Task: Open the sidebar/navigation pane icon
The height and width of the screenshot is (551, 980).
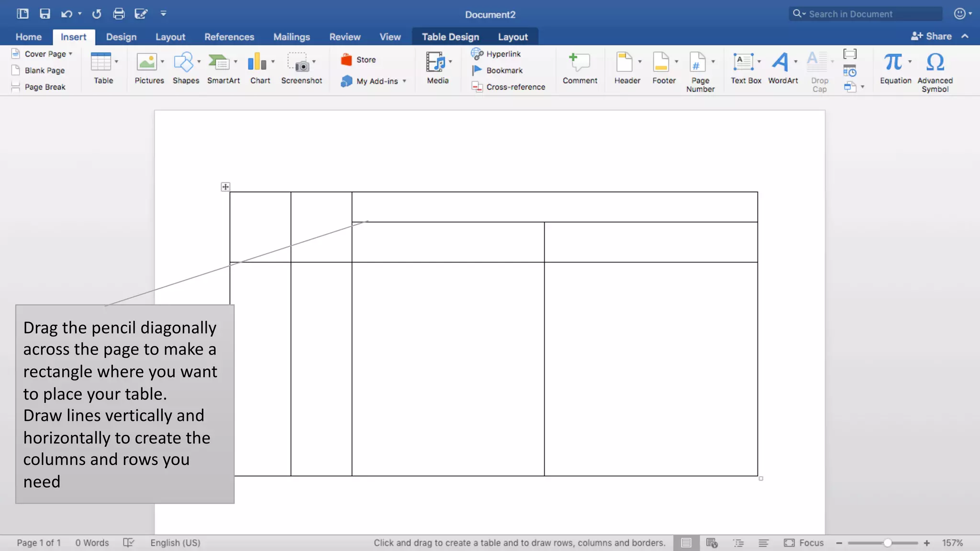Action: tap(22, 14)
